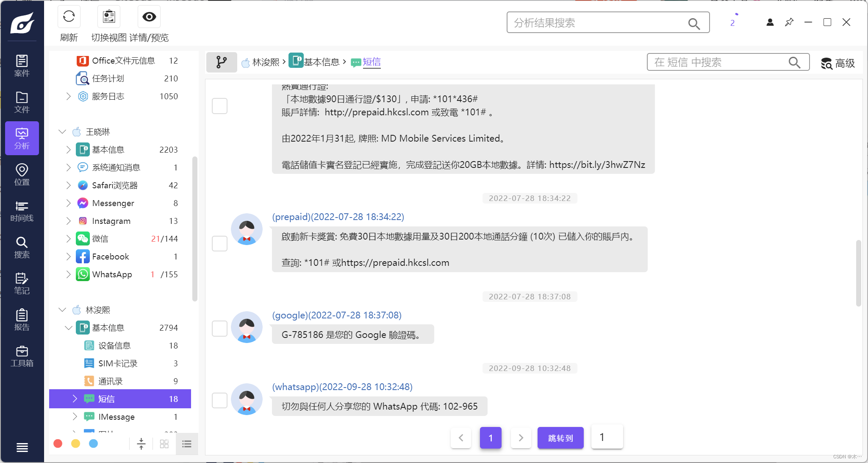The image size is (868, 463).
Task: Collapse the 林浚熙 device tree node
Action: 62,310
